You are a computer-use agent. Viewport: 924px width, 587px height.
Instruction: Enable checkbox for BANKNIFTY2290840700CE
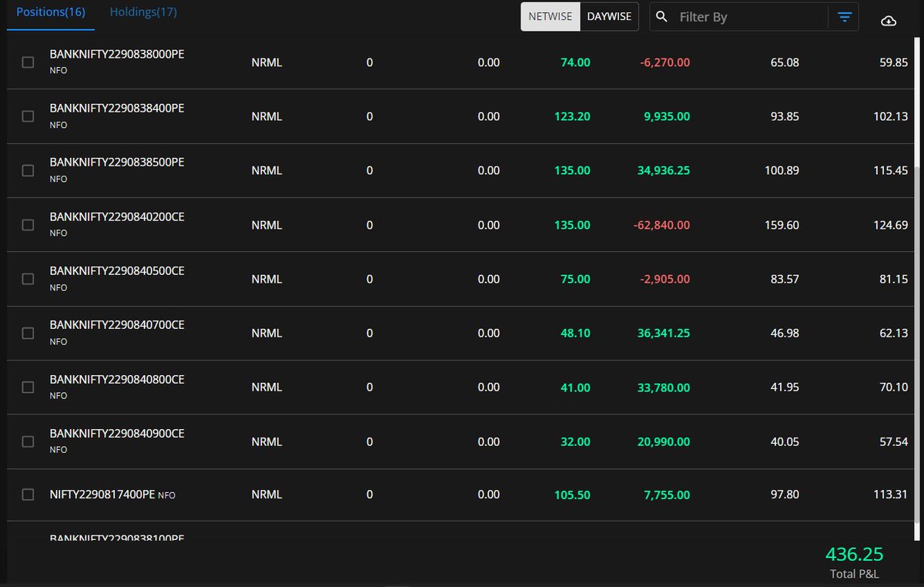28,333
